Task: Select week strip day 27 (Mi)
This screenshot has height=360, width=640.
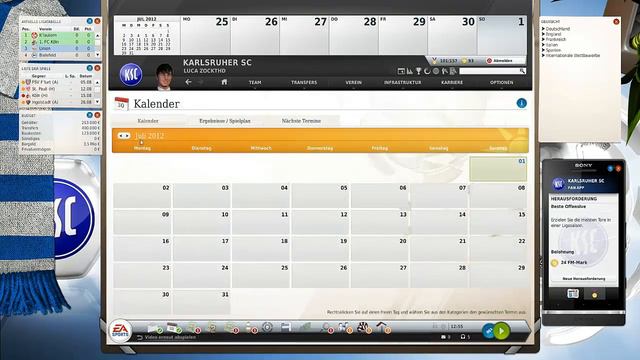Action: 304,36
